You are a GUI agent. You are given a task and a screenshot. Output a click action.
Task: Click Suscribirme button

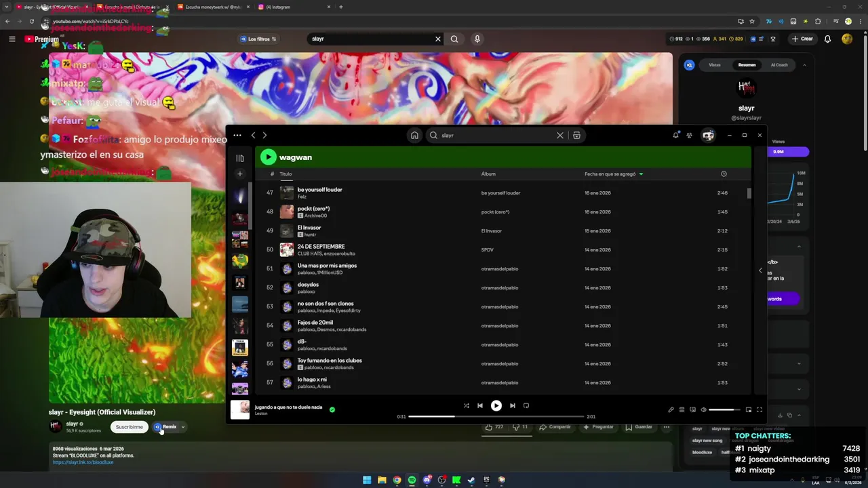pos(129,427)
